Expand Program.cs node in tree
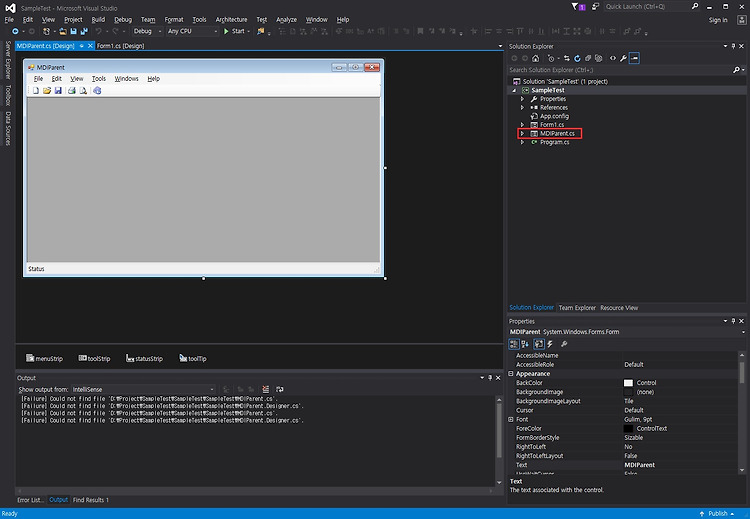The height and width of the screenshot is (519, 750). [522, 142]
